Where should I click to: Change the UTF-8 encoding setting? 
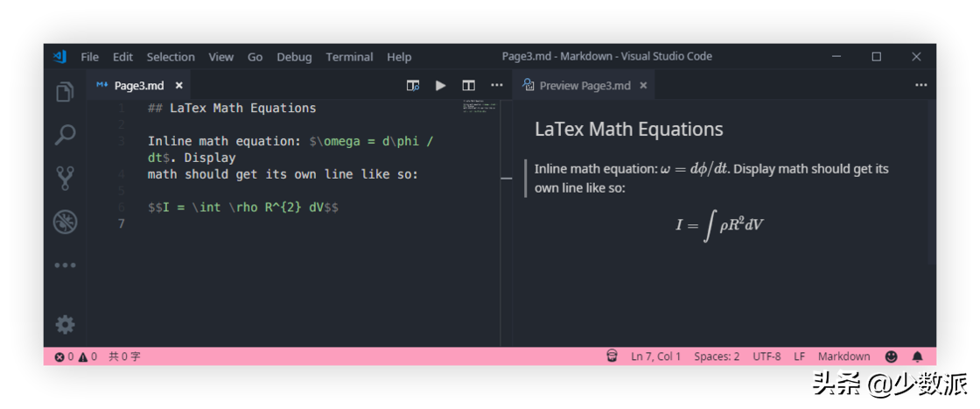point(766,356)
